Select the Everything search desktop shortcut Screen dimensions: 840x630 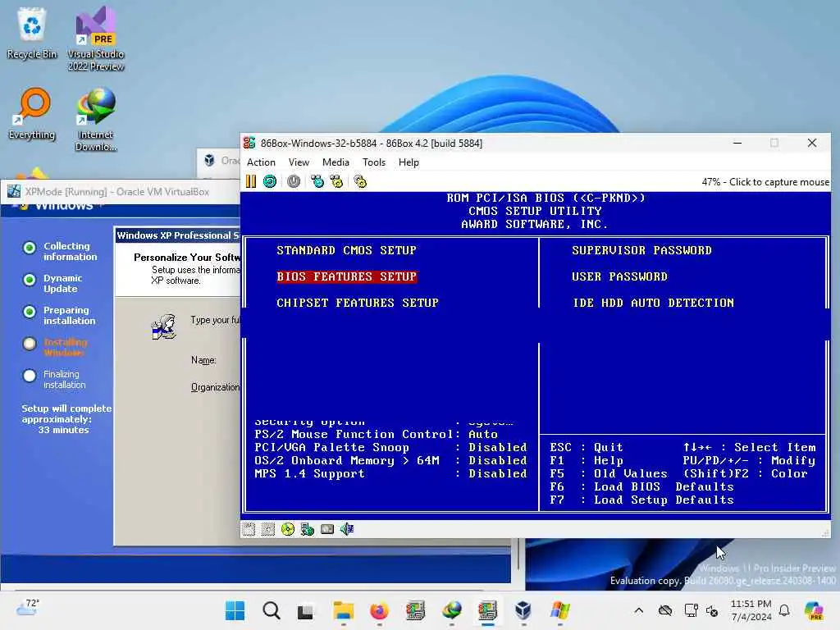(32, 113)
